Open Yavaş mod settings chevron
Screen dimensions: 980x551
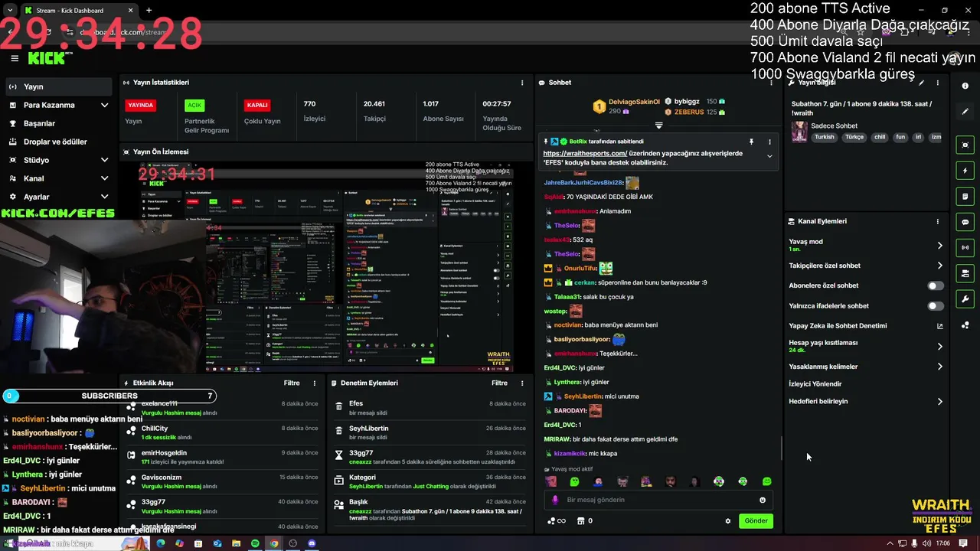click(x=940, y=246)
